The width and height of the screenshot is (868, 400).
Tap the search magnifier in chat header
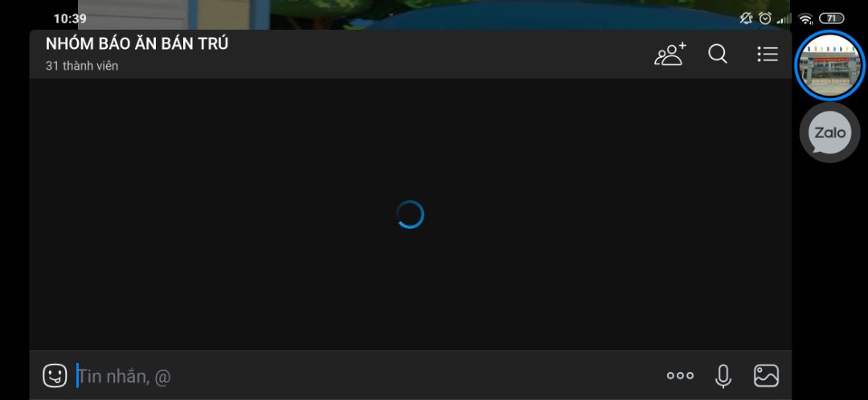[718, 54]
